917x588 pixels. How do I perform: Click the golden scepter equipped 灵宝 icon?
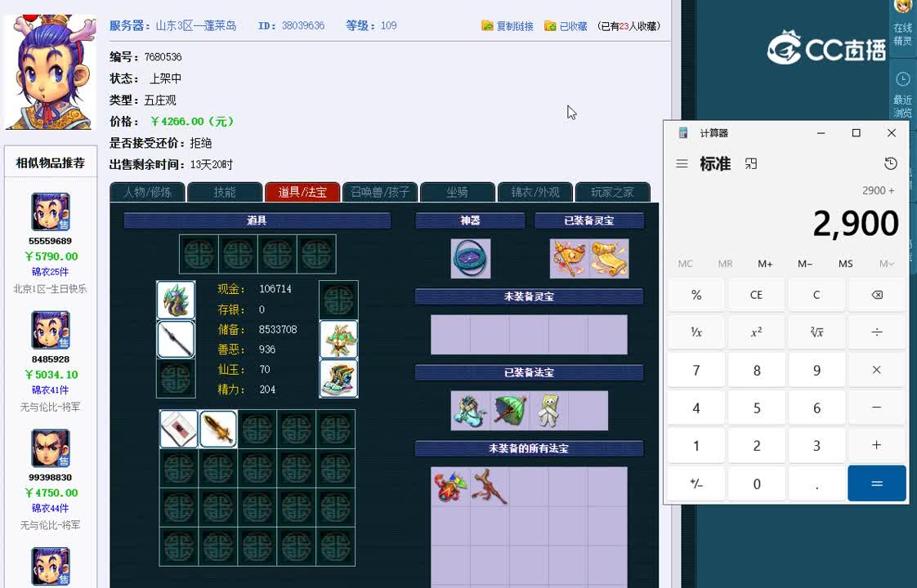(x=570, y=258)
